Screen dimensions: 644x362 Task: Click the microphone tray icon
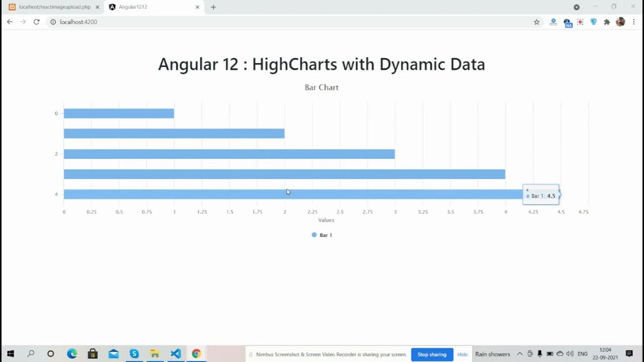tap(540, 354)
